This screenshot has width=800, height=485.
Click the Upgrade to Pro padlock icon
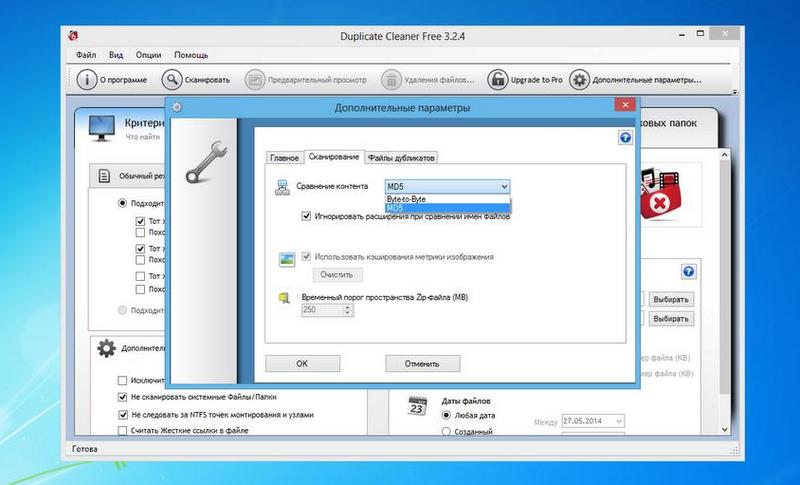[x=497, y=80]
